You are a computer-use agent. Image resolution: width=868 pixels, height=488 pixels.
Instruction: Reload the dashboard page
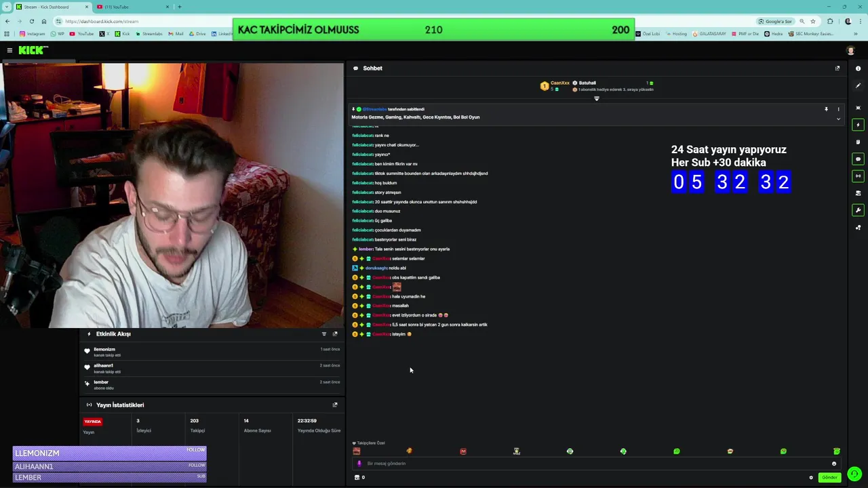[31, 21]
